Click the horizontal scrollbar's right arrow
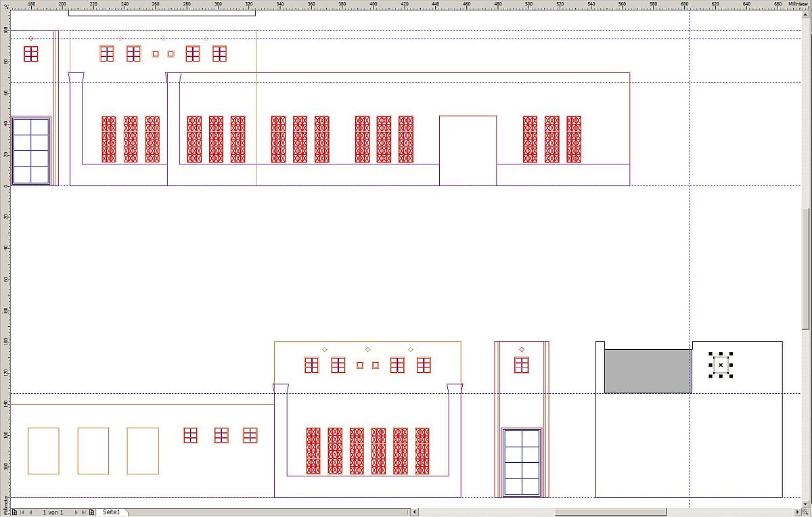Image resolution: width=812 pixels, height=517 pixels. [797, 512]
